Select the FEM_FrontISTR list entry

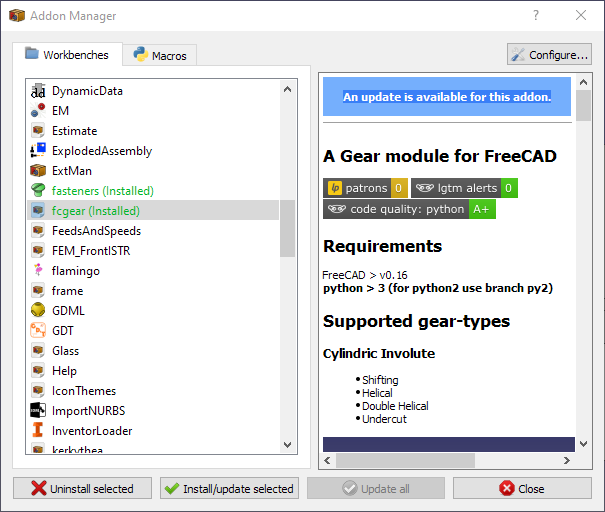[x=153, y=251]
